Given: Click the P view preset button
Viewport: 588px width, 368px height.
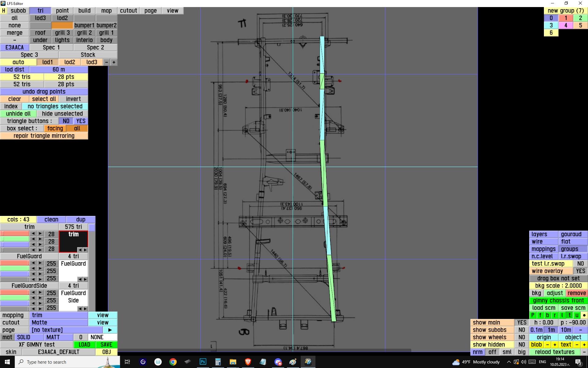Looking at the screenshot, I should [533, 315].
